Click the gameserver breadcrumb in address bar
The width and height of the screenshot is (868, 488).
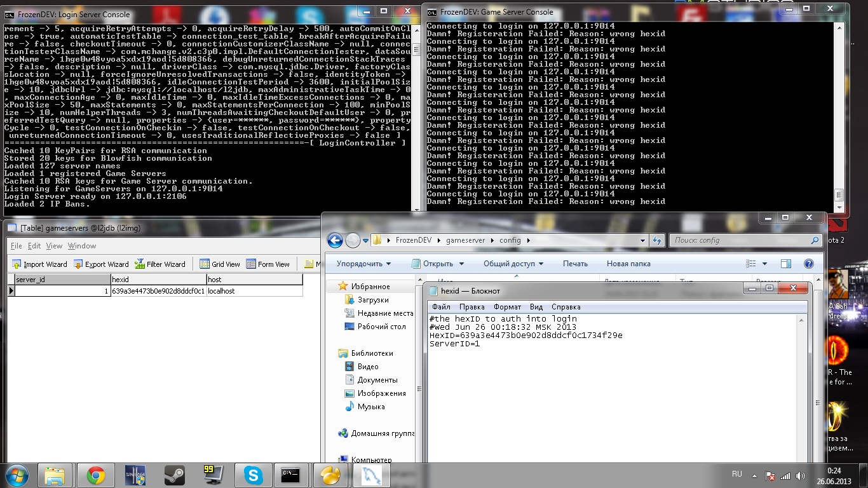coord(465,240)
